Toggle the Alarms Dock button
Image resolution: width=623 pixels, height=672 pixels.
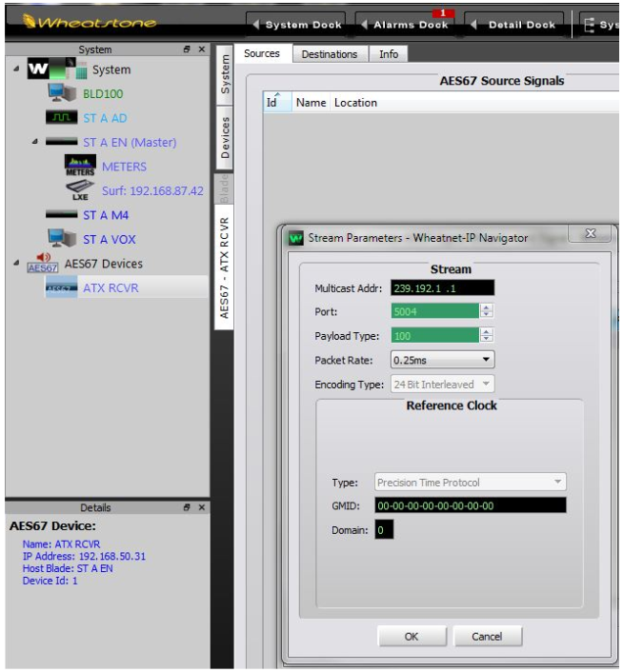click(405, 25)
